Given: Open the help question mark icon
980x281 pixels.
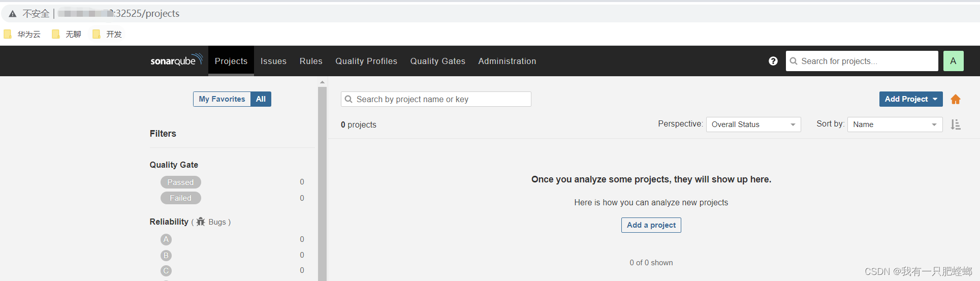Looking at the screenshot, I should tap(773, 61).
